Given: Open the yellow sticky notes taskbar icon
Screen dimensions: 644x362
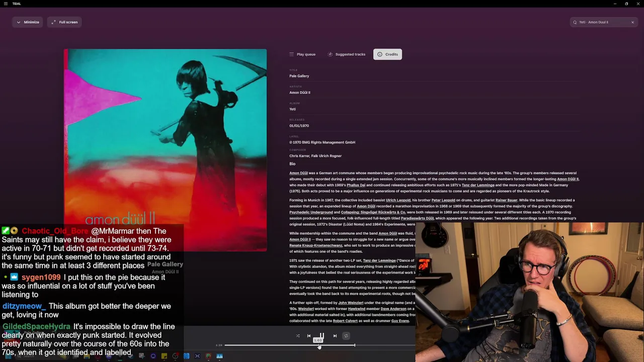Looking at the screenshot, I should 164,356.
